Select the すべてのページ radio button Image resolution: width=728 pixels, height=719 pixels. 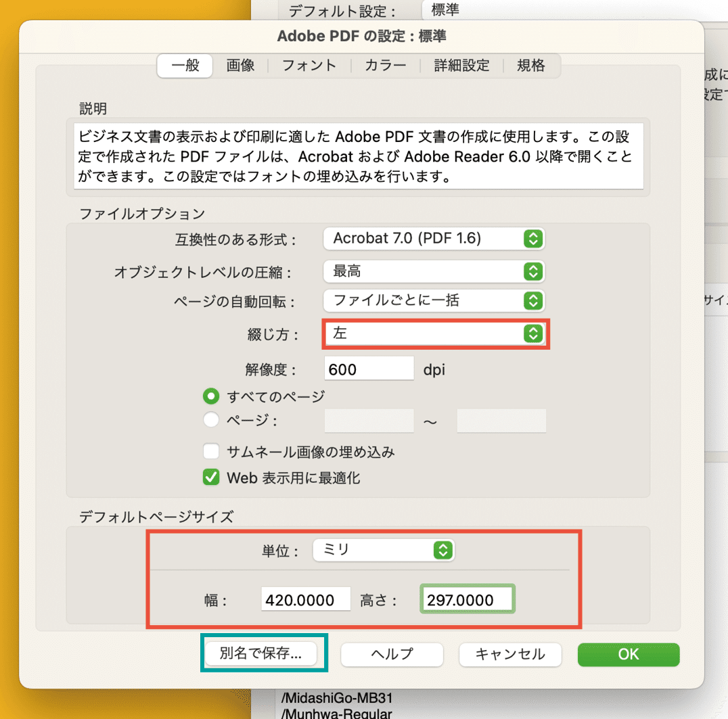[x=211, y=396]
